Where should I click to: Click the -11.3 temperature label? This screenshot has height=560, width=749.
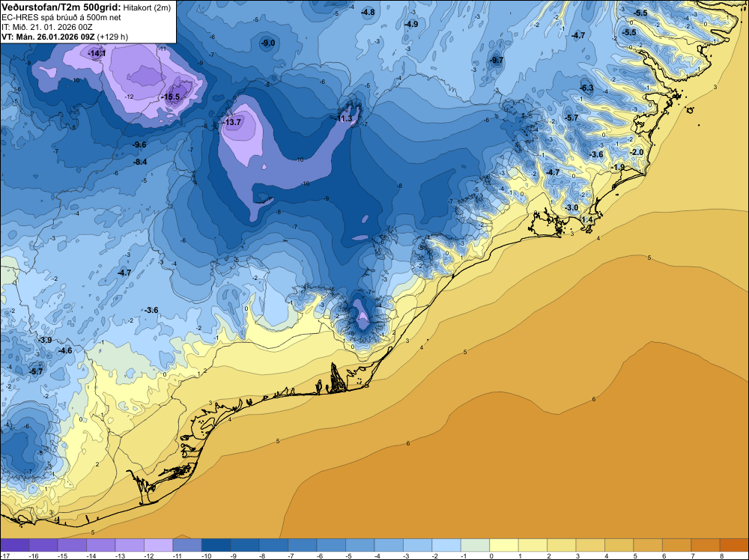(x=344, y=118)
